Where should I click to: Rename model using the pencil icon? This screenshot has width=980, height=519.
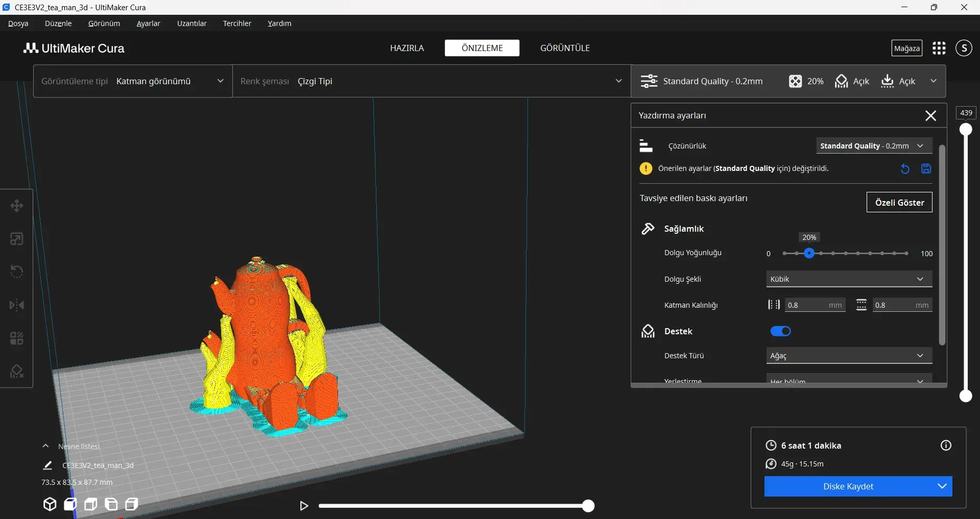(x=47, y=465)
